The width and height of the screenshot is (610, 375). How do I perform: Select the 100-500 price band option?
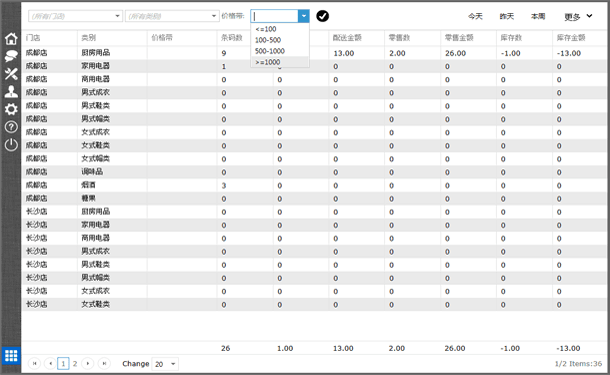coord(280,40)
